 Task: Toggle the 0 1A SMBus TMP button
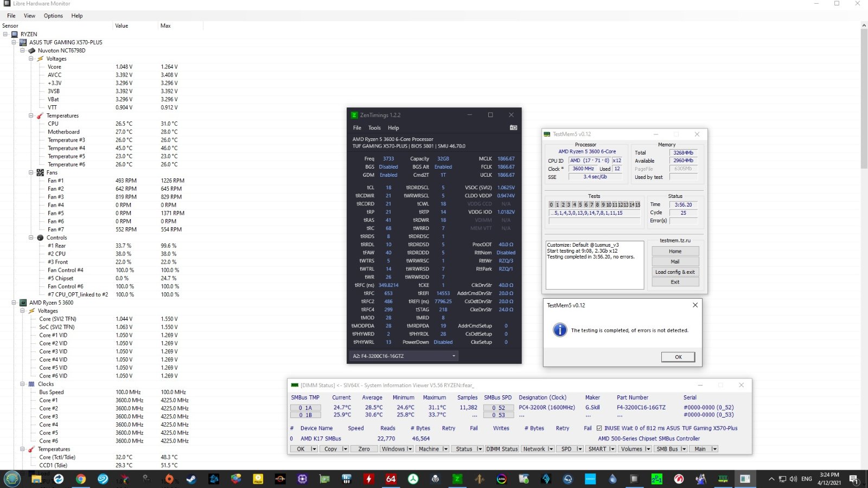tap(305, 408)
